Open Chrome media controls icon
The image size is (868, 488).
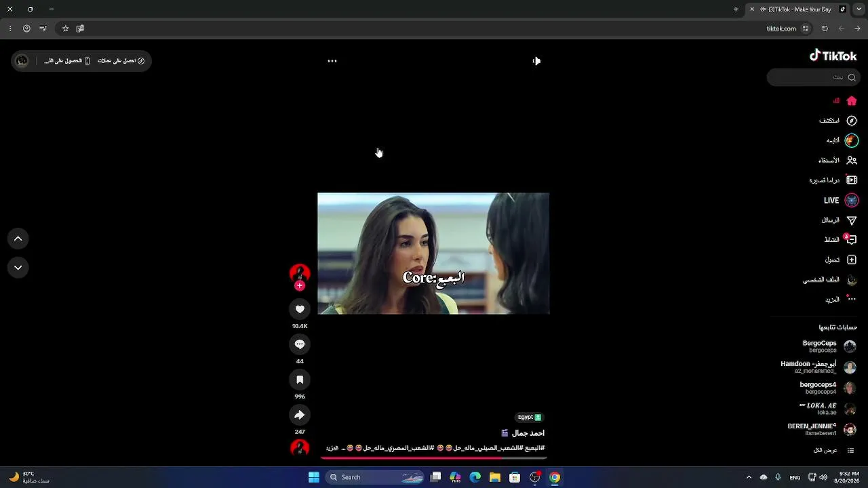43,28
